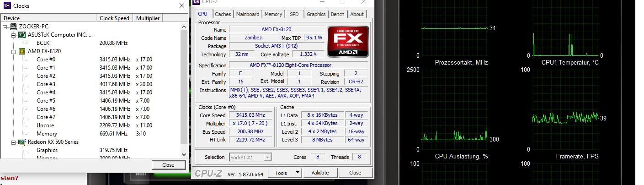Collapse the ASUSTeK Computer INC. node
The height and width of the screenshot is (185, 644).
pos(13,35)
